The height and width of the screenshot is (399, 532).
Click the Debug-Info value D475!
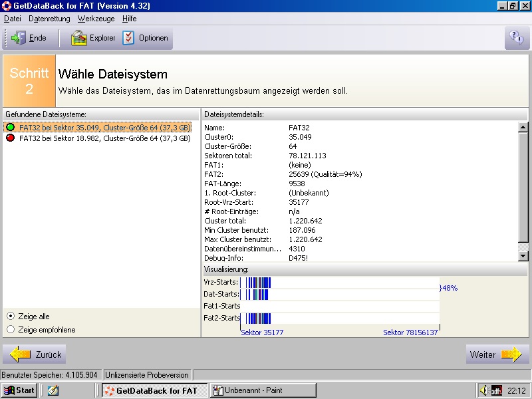click(298, 257)
